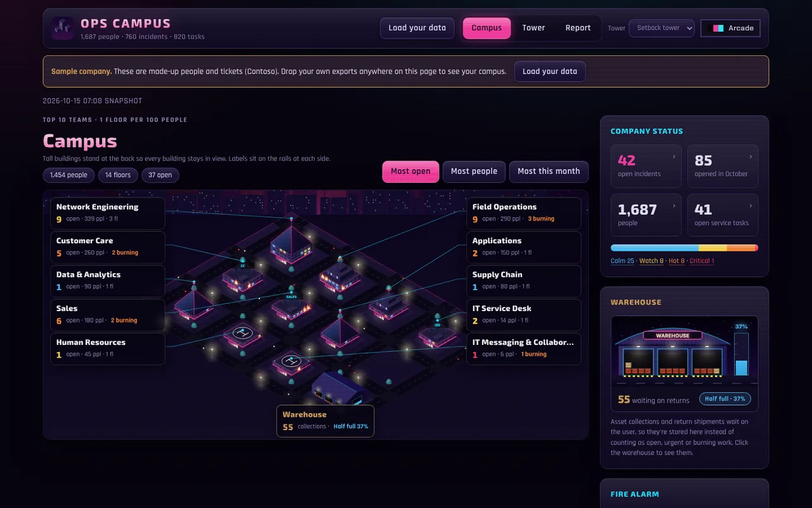Switch to the Tower tab
The image size is (812, 508).
534,28
